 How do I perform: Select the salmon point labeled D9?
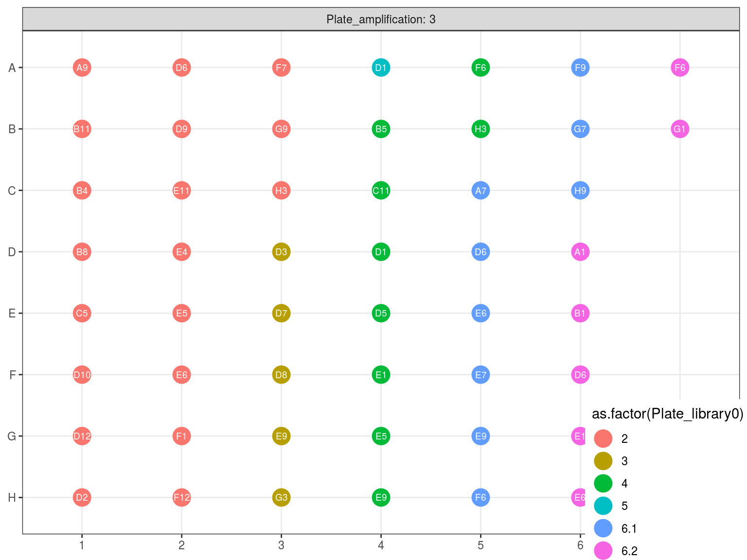(181, 129)
